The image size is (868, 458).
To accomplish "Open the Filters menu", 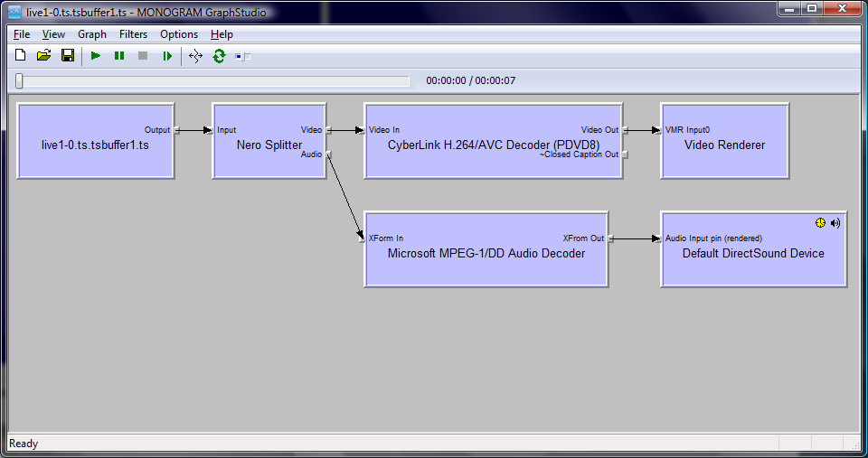I will pos(134,34).
